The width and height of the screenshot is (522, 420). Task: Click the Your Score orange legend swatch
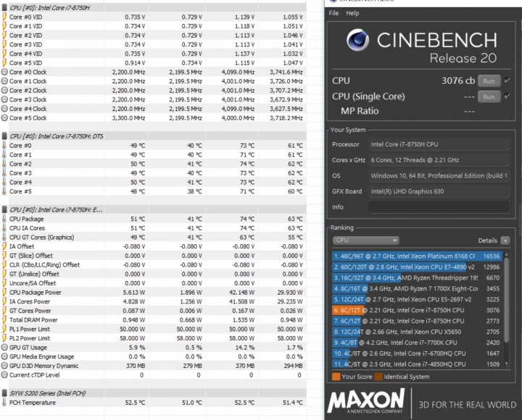tap(336, 377)
